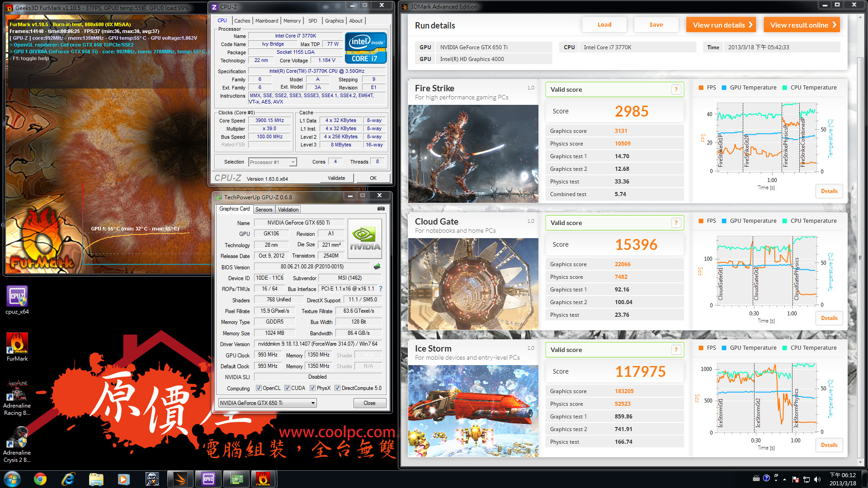Click OK button in CPU-Z
Viewport: 868px width, 488px height.
[x=373, y=178]
